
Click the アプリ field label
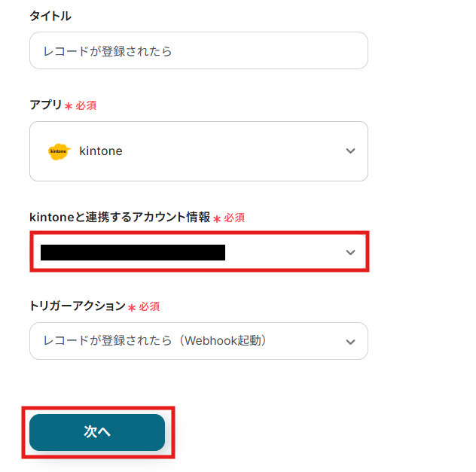(46, 105)
